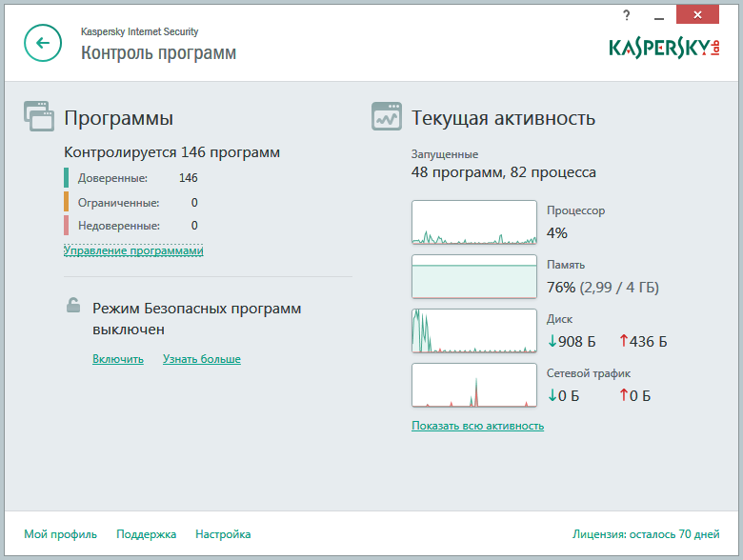Image resolution: width=743 pixels, height=560 pixels.
Task: Click the text Контролируется 146 программ
Action: [x=172, y=152]
